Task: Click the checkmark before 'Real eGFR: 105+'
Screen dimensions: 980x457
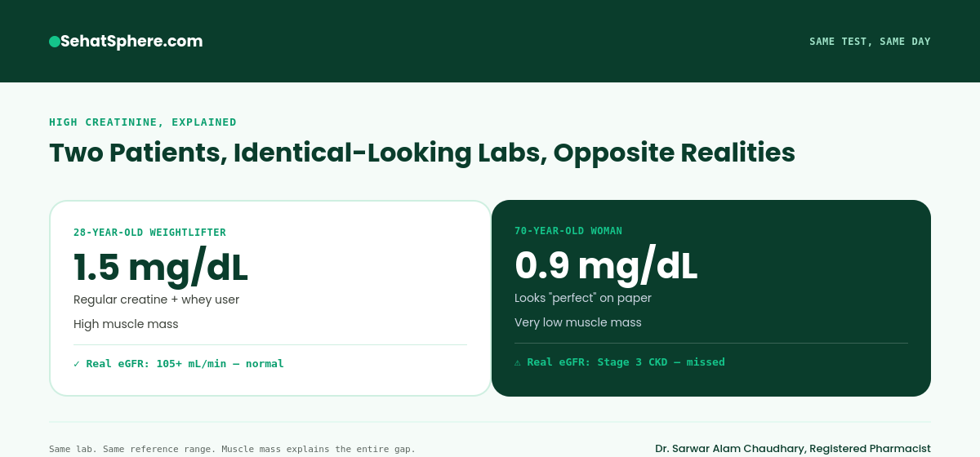Action: (77, 364)
